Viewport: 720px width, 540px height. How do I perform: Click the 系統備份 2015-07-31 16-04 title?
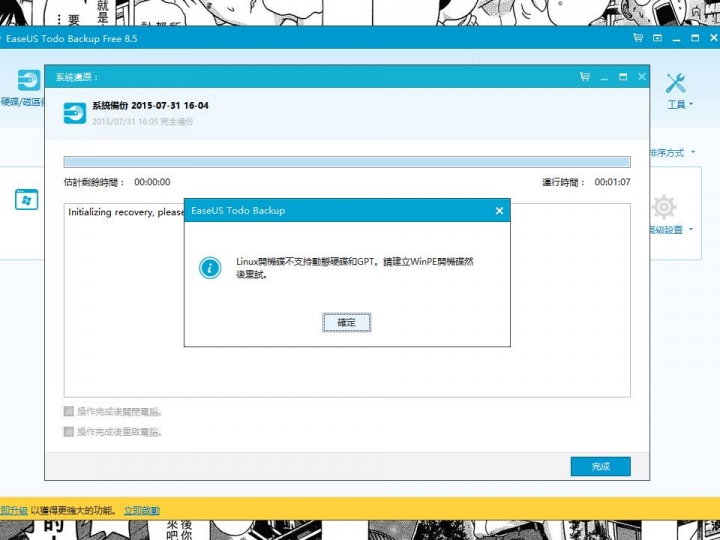point(150,105)
